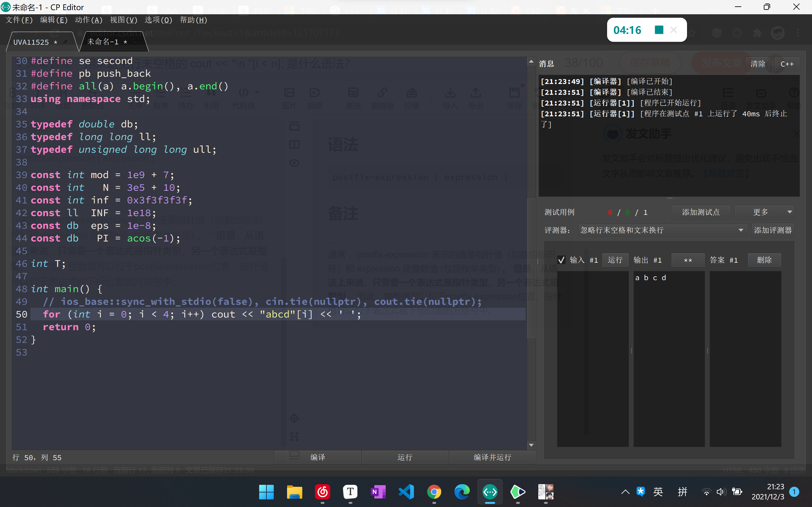Switch to the UVA11525 tab
The width and height of the screenshot is (812, 507).
tap(31, 42)
